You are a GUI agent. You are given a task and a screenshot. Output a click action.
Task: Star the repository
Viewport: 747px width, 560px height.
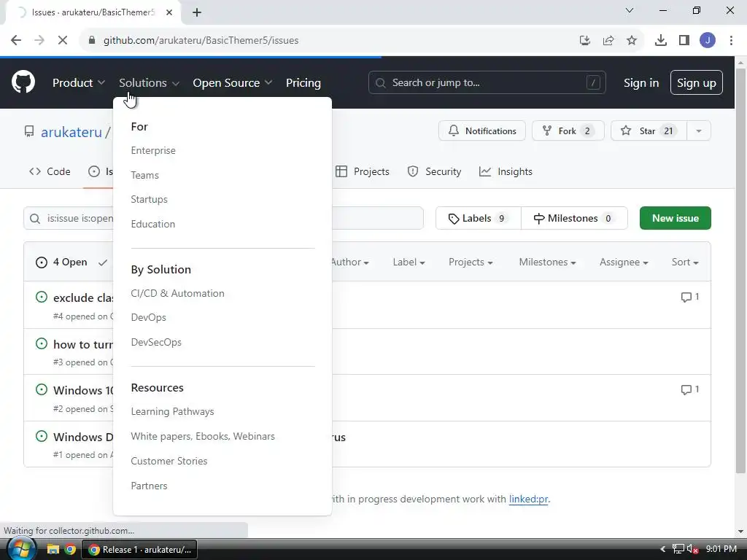649,131
